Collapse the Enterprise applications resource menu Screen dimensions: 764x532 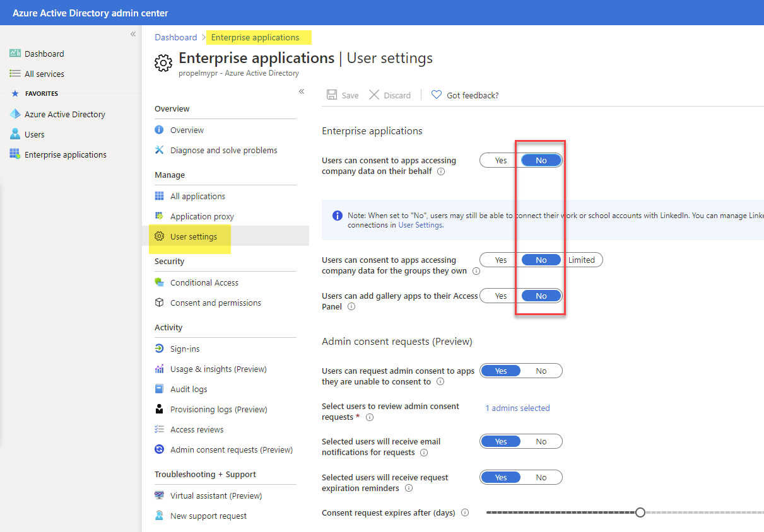click(x=302, y=91)
